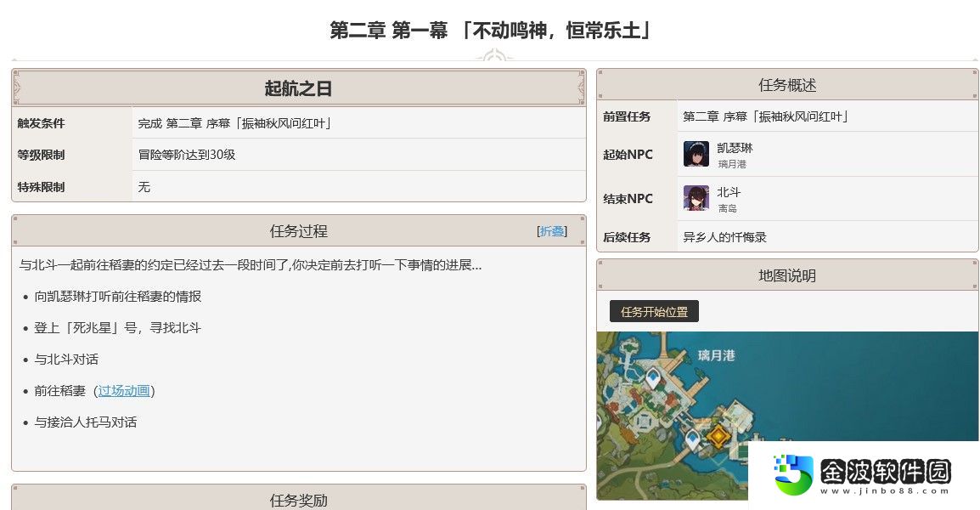Click prerequisite quest 第二章 序幕 in overview panel

pos(765,116)
